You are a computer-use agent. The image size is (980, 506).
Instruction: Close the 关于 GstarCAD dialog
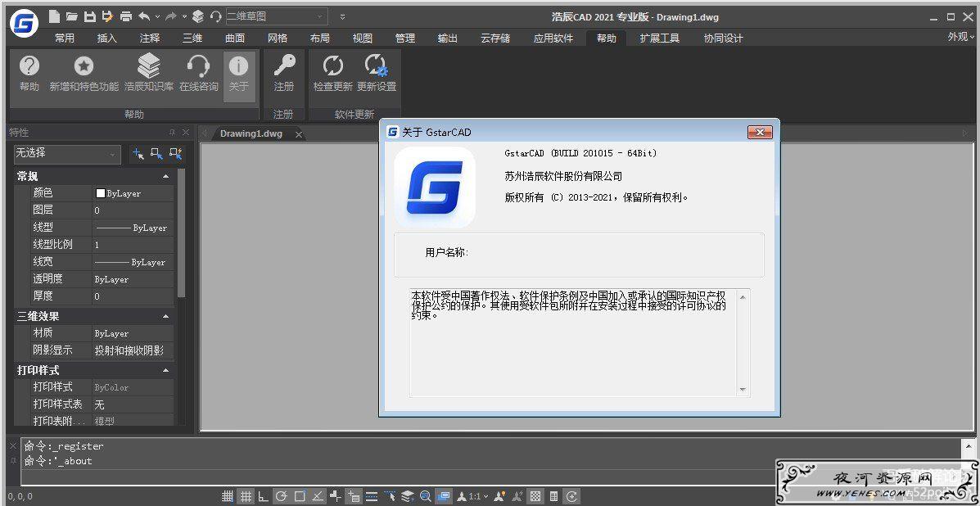coord(760,132)
